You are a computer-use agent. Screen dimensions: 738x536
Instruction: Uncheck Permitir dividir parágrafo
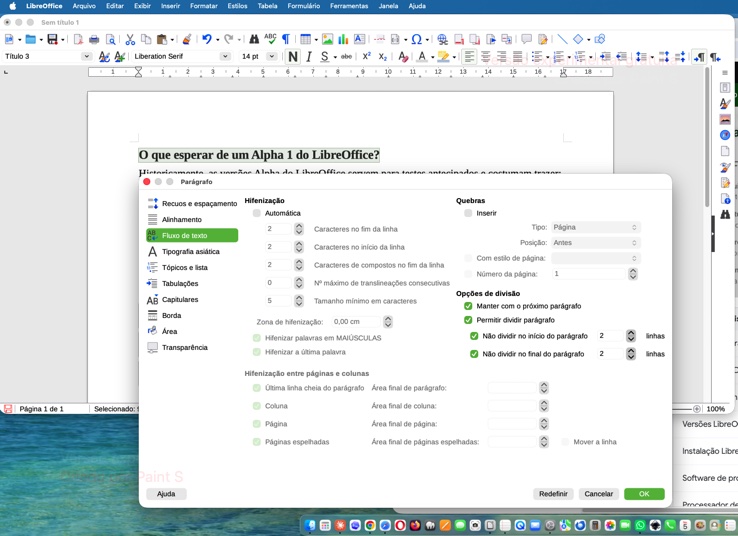468,320
